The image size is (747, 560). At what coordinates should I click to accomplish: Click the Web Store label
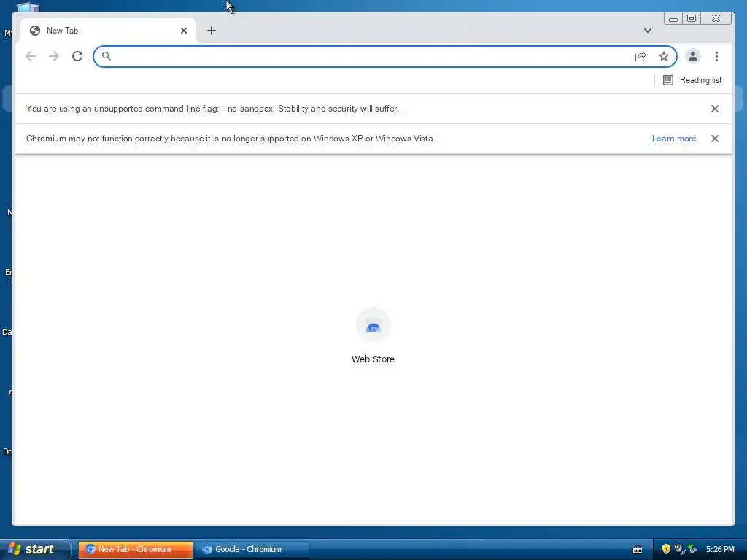pos(373,359)
